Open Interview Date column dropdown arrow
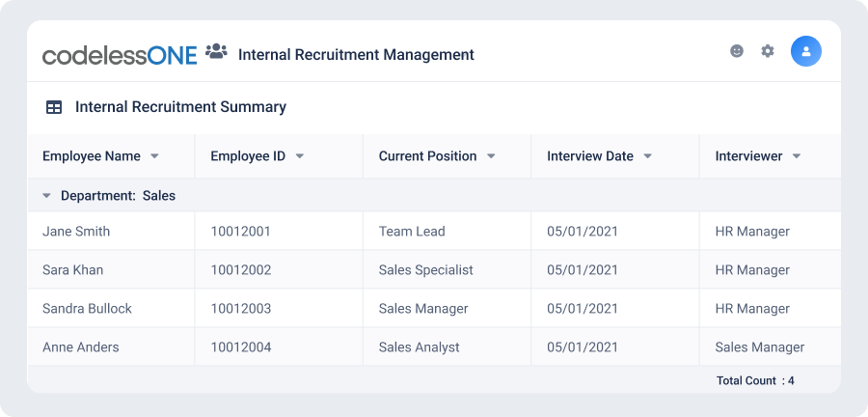Viewport: 868px width, 417px height. (x=647, y=156)
